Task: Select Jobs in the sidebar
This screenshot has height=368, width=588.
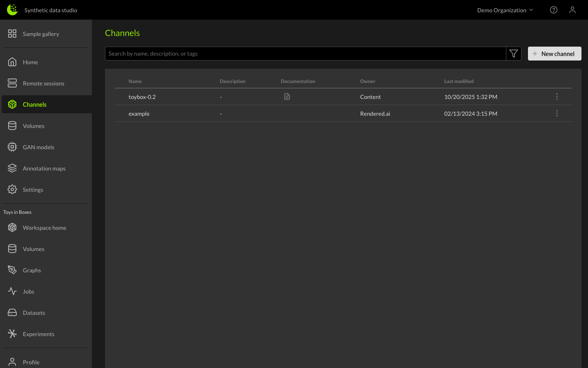Action: [29, 292]
